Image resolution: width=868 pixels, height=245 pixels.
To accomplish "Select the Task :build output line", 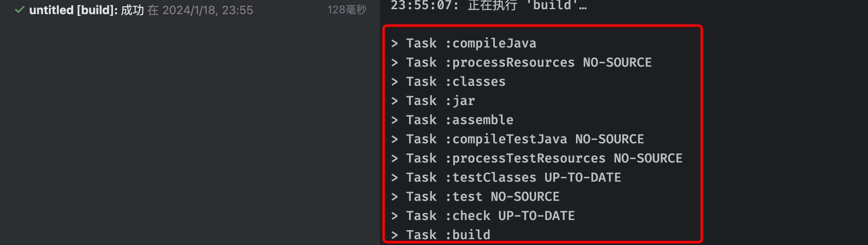I will [441, 234].
